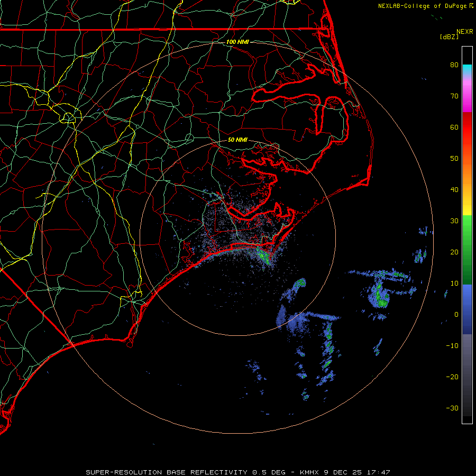The width and height of the screenshot is (476, 476).
Task: Click the -30 value on dBZ scale
Action: [452, 408]
